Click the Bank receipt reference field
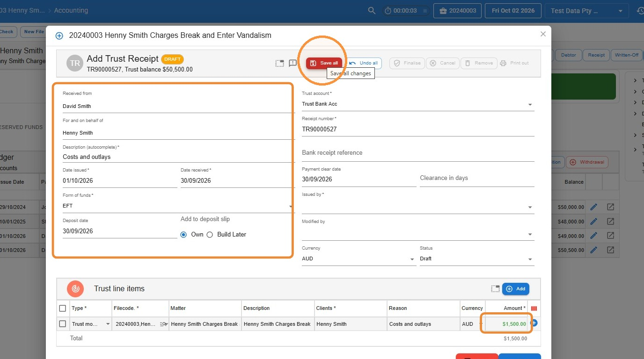The image size is (644, 359). 417,153
